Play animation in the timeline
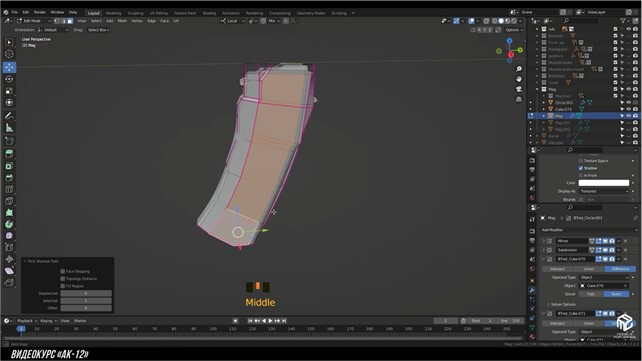Viewport: 642px width, 361px height. 270,321
